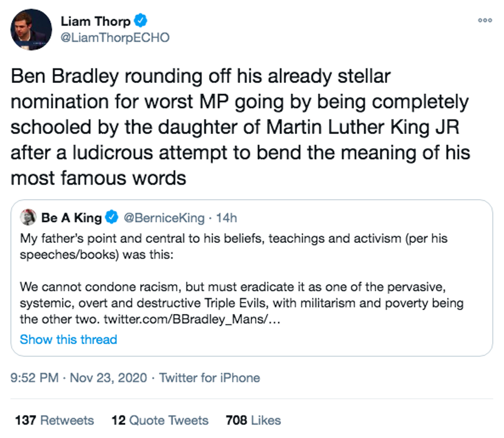Click the verified badge beside Be A King

click(112, 218)
